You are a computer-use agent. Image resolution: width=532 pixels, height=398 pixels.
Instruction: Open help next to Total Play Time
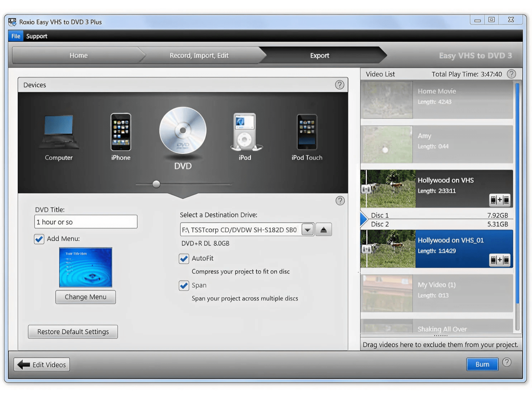[x=511, y=74]
